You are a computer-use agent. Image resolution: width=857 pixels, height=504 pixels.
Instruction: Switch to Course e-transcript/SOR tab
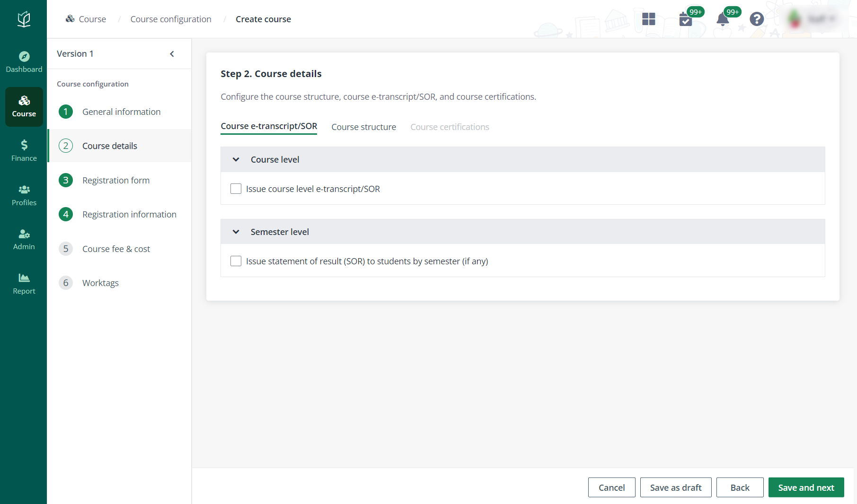[x=269, y=126]
